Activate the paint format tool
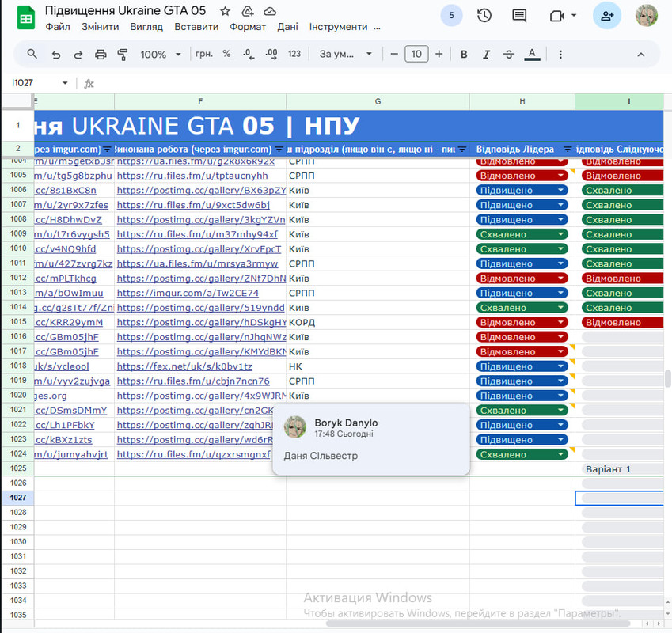Image resolution: width=672 pixels, height=633 pixels. (123, 55)
